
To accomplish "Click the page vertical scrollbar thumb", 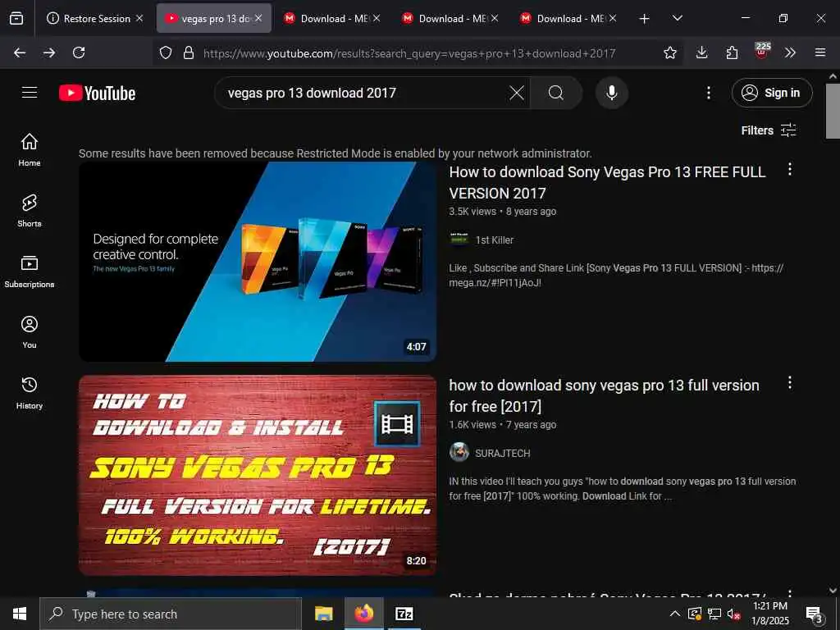I will (x=833, y=111).
